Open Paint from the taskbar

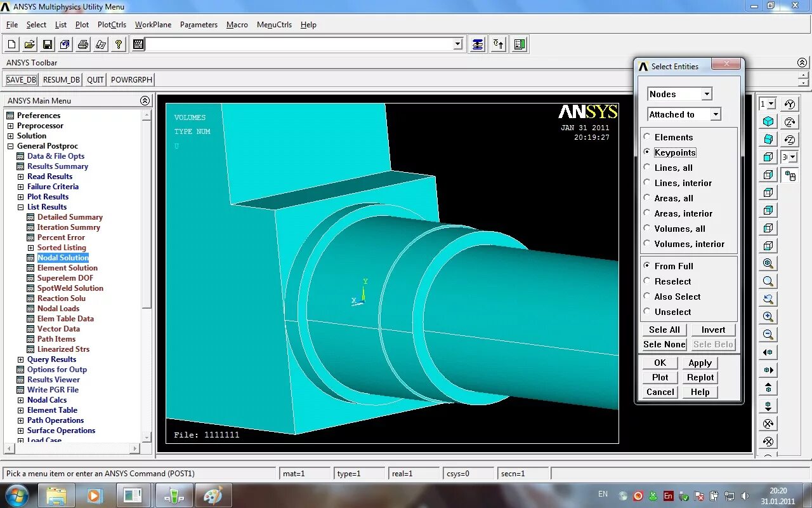(213, 495)
